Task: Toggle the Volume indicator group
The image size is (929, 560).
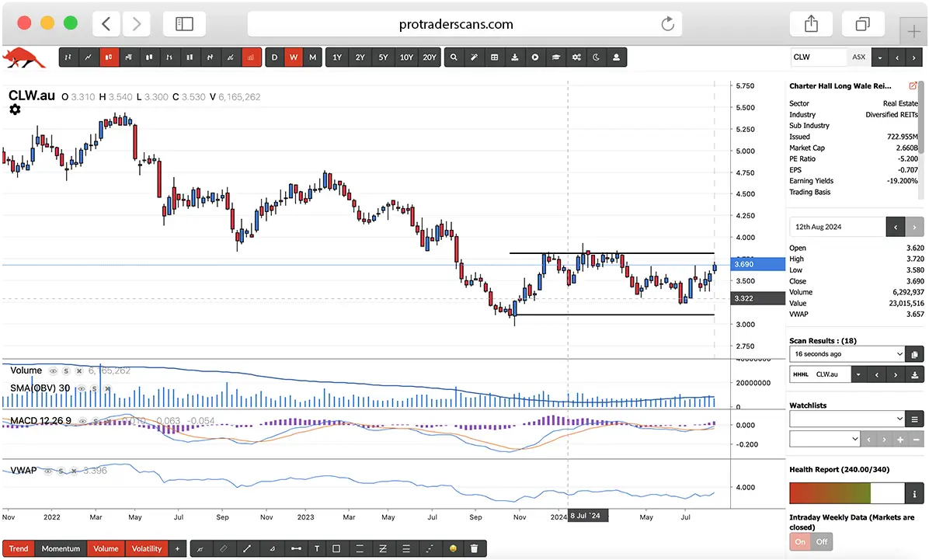Action: tap(106, 549)
